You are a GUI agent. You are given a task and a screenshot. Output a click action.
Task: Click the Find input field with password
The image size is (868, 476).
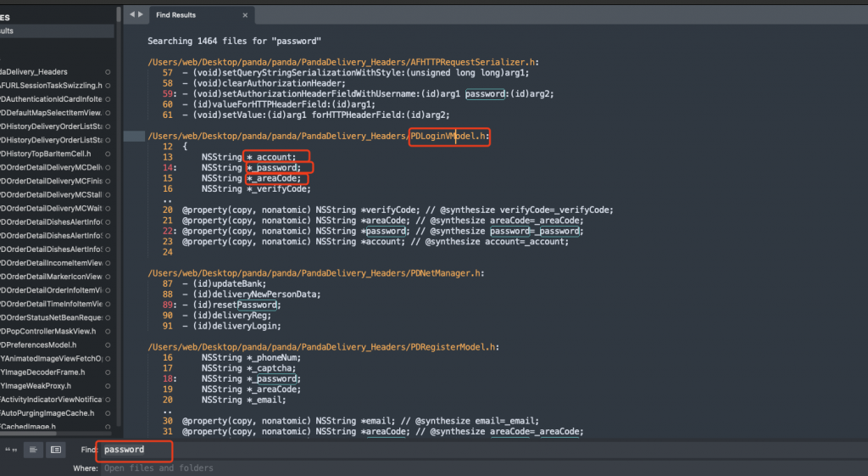pyautogui.click(x=136, y=450)
